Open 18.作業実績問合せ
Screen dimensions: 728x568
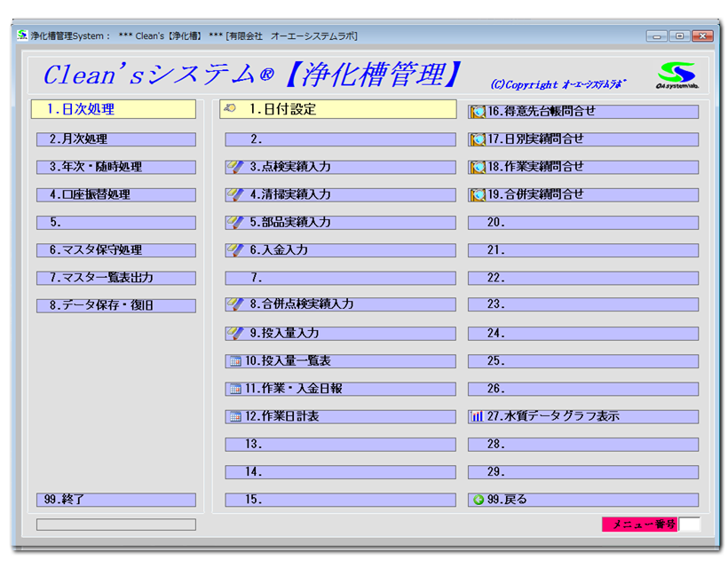tap(583, 167)
